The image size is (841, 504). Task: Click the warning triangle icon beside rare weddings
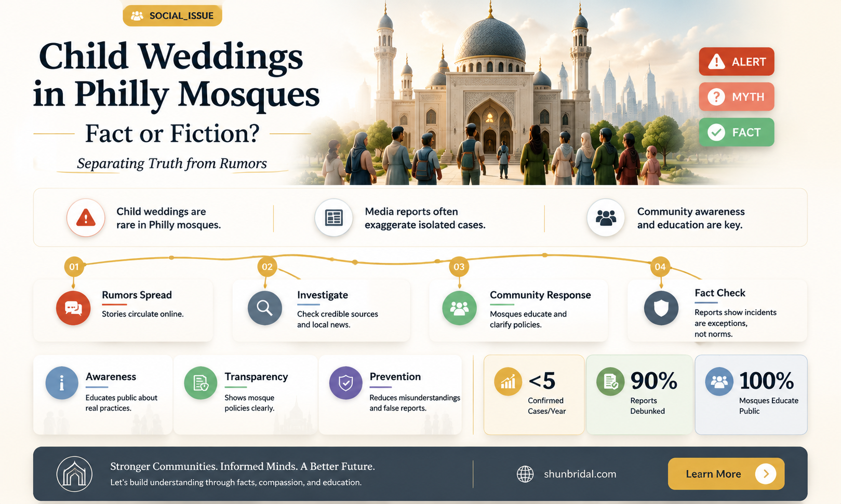(x=86, y=218)
